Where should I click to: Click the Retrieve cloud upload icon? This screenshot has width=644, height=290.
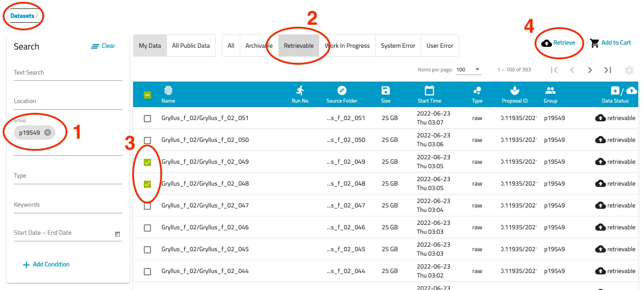coord(546,43)
